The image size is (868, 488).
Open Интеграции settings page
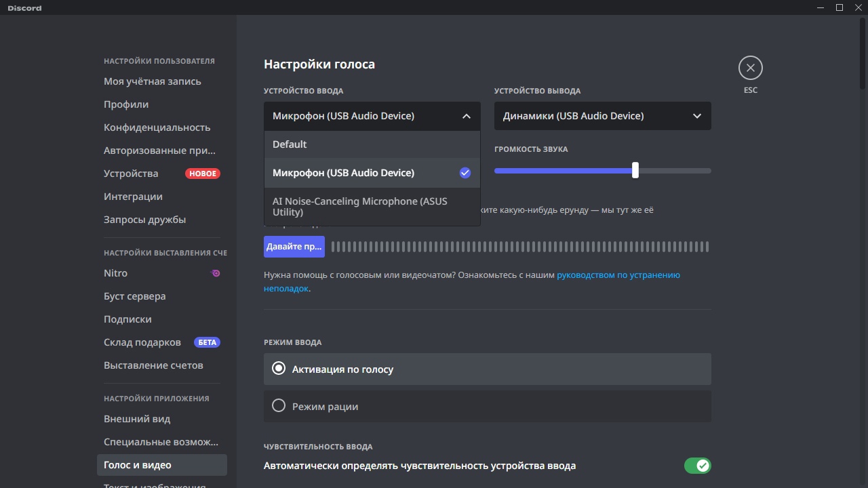(162, 197)
